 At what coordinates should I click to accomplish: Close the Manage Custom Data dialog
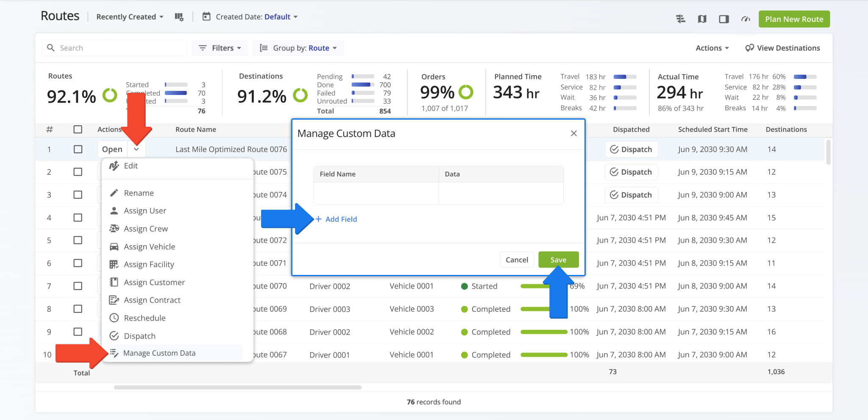573,134
